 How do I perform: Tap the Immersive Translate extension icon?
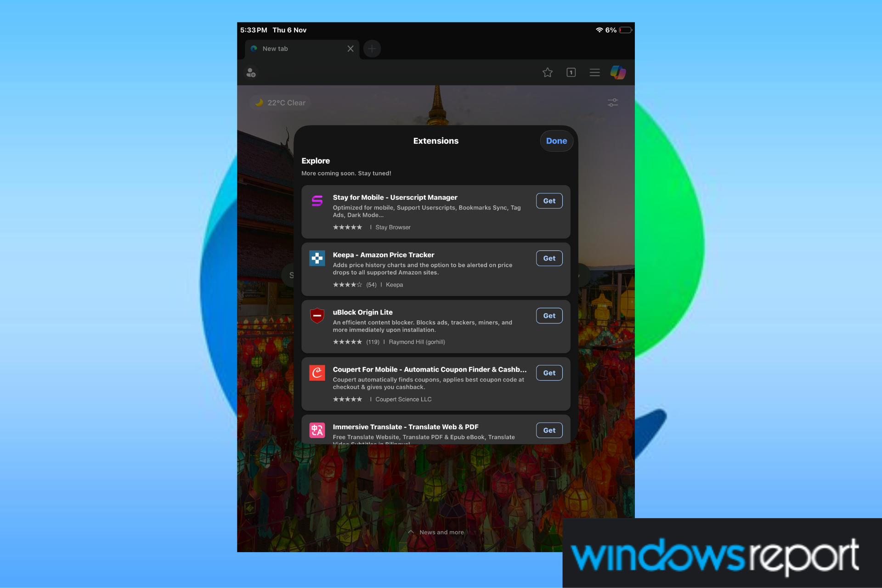(317, 430)
